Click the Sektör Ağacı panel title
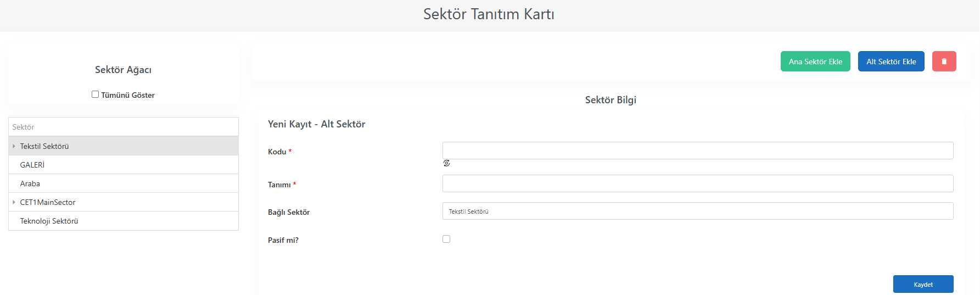The width and height of the screenshot is (980, 295). pos(123,70)
